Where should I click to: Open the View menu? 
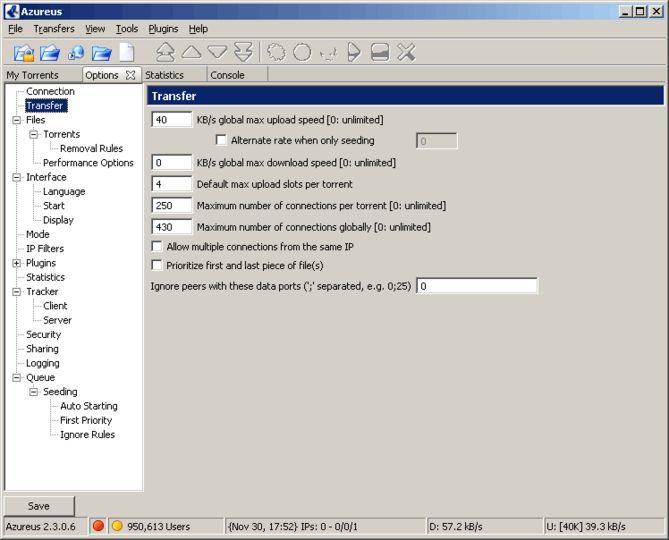coord(95,29)
